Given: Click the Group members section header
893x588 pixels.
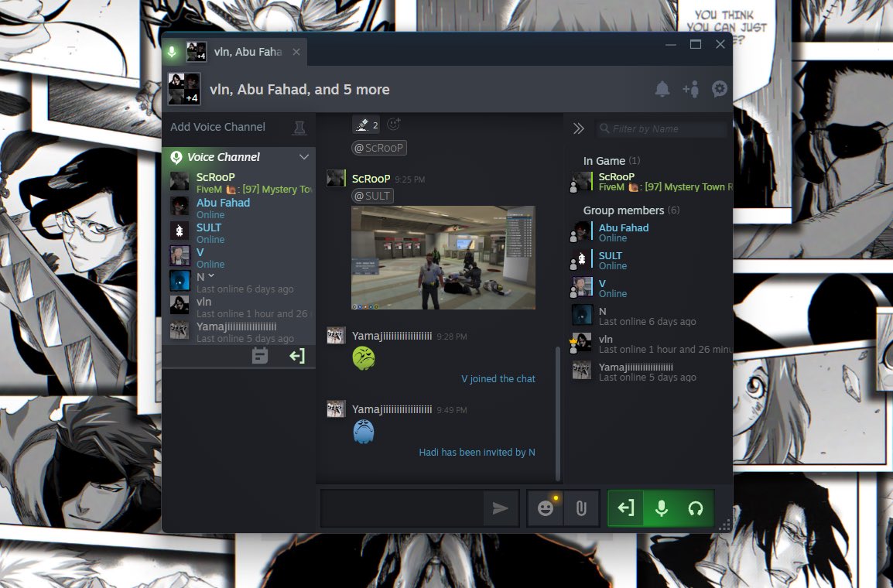Looking at the screenshot, I should [x=631, y=210].
